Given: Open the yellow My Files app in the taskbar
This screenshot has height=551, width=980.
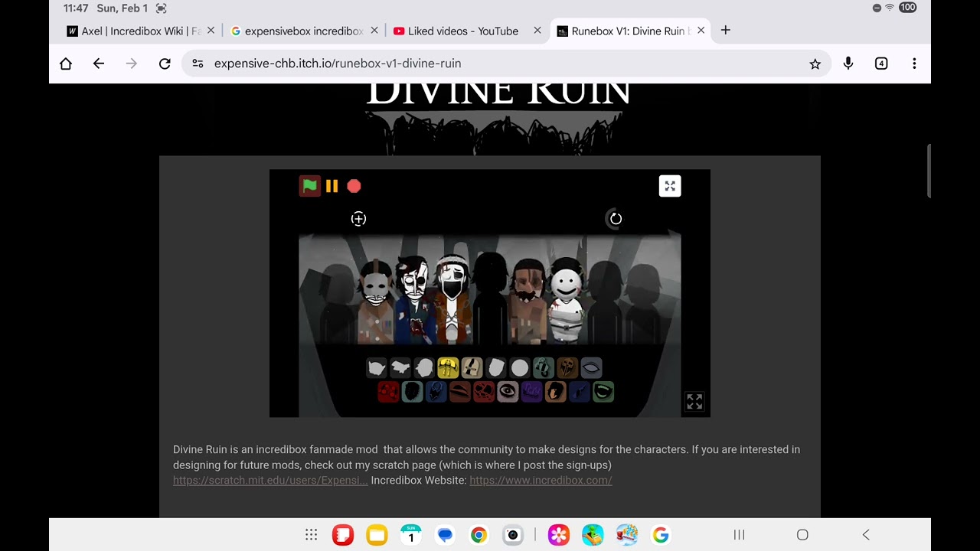Looking at the screenshot, I should coord(377,535).
